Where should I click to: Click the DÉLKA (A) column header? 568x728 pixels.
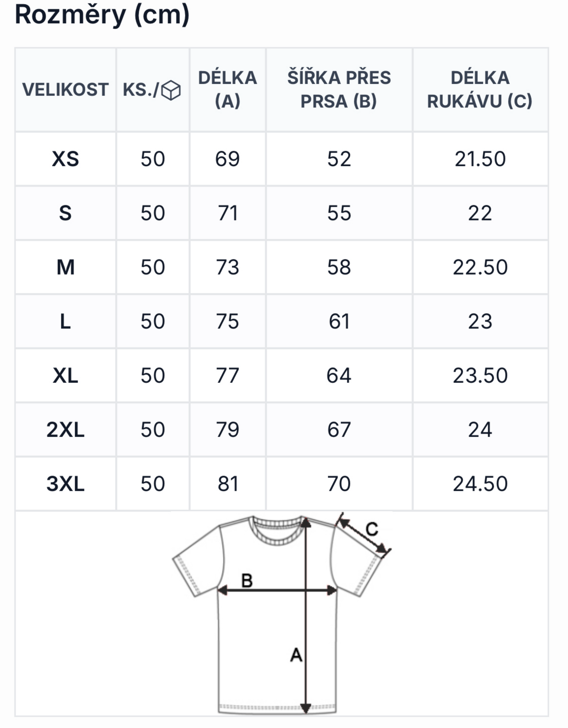[227, 89]
